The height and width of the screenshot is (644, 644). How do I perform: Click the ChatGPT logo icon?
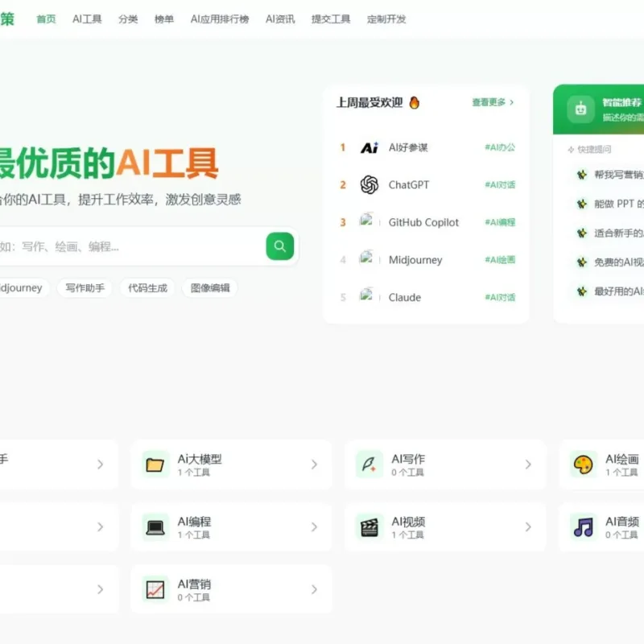(369, 185)
